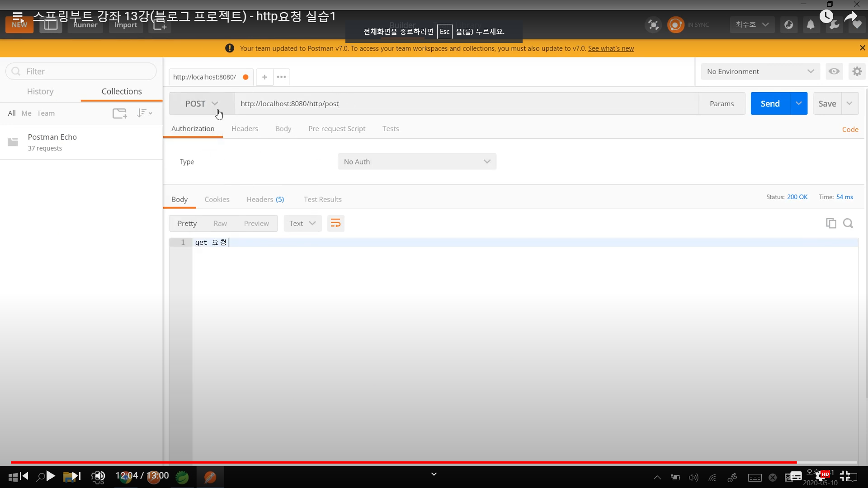Screen dimensions: 868x488
Task: Select the Preview response view
Action: (256, 223)
